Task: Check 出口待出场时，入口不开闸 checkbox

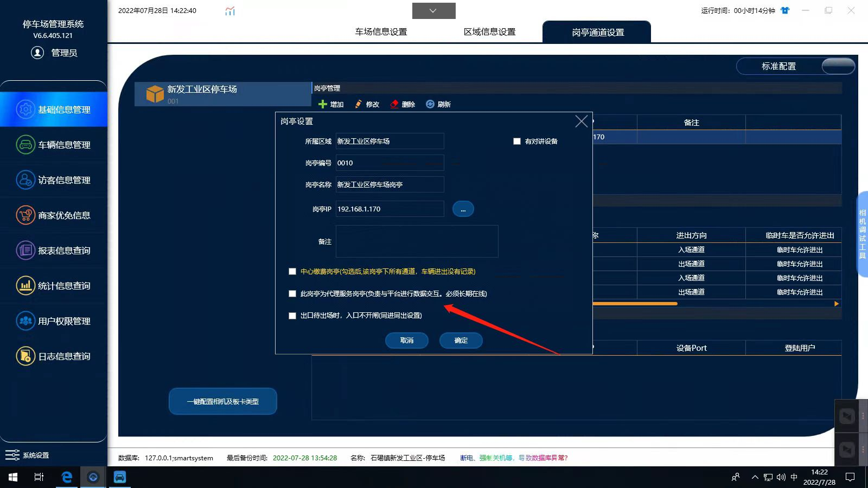Action: (292, 316)
